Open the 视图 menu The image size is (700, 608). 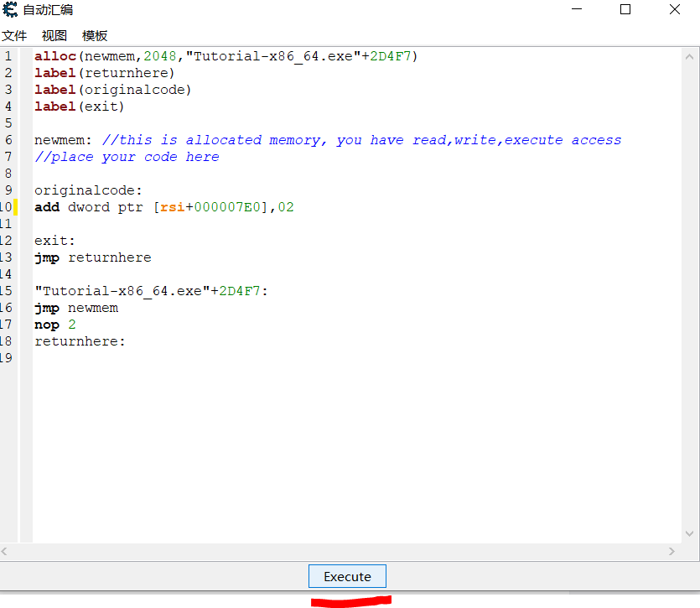coord(54,36)
